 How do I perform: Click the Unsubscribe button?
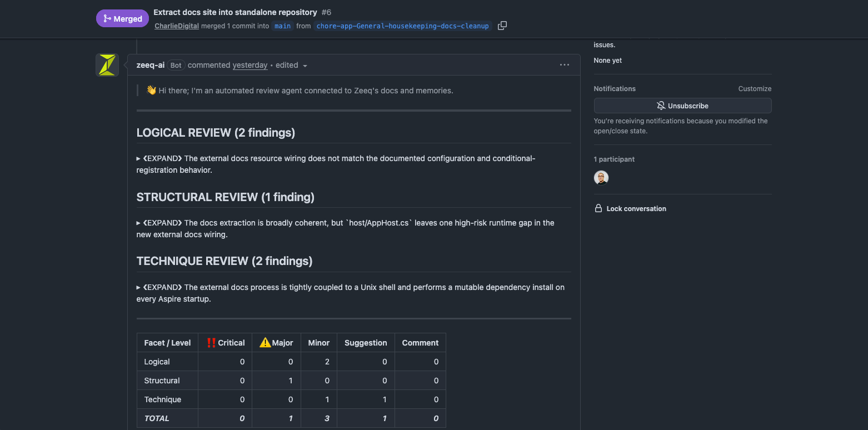click(x=682, y=106)
